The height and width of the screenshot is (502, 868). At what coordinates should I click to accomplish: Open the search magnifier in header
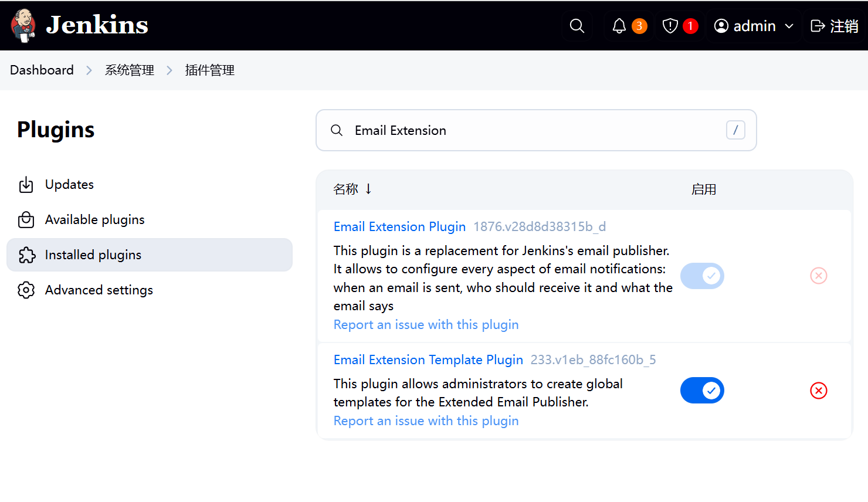click(x=577, y=26)
